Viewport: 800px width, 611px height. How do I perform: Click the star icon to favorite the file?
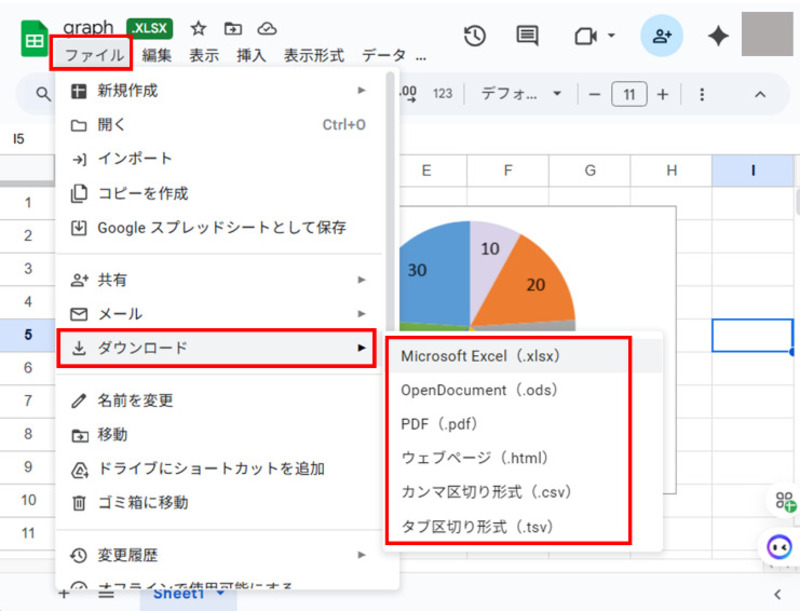199,29
